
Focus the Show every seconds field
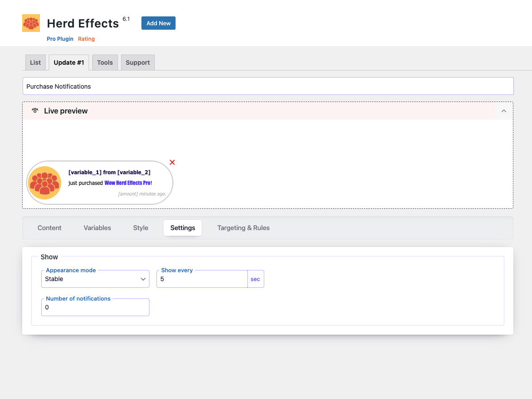click(202, 279)
